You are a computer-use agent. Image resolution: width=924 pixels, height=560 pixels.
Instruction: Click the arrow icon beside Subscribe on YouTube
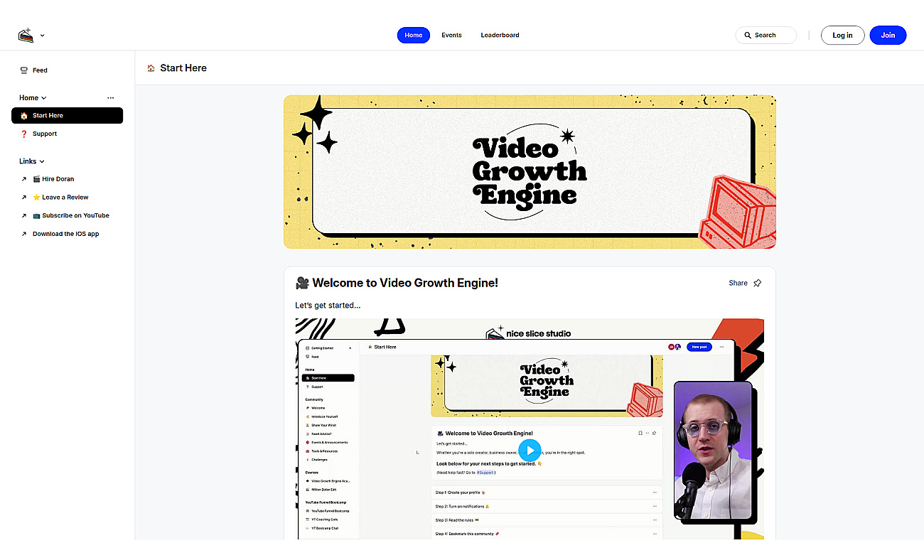tap(24, 215)
